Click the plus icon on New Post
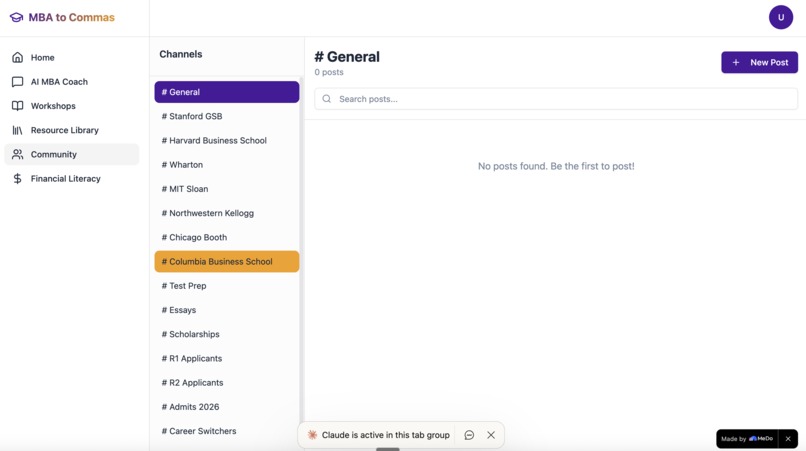806x451 pixels. click(736, 62)
